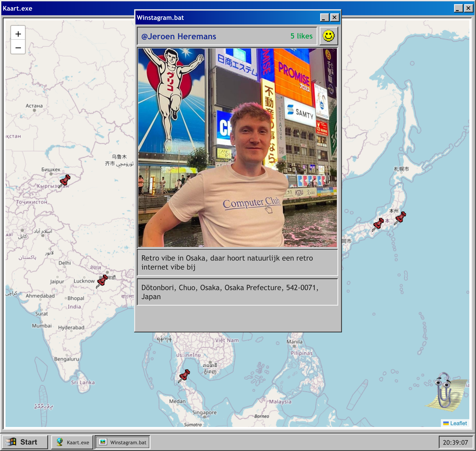Close the Winstagram.bat window

tap(334, 17)
